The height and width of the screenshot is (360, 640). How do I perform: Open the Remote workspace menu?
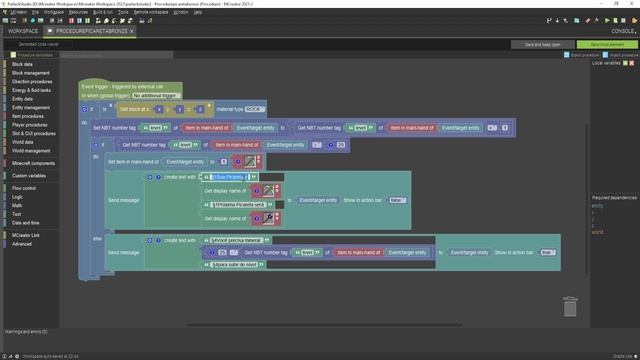(x=151, y=12)
